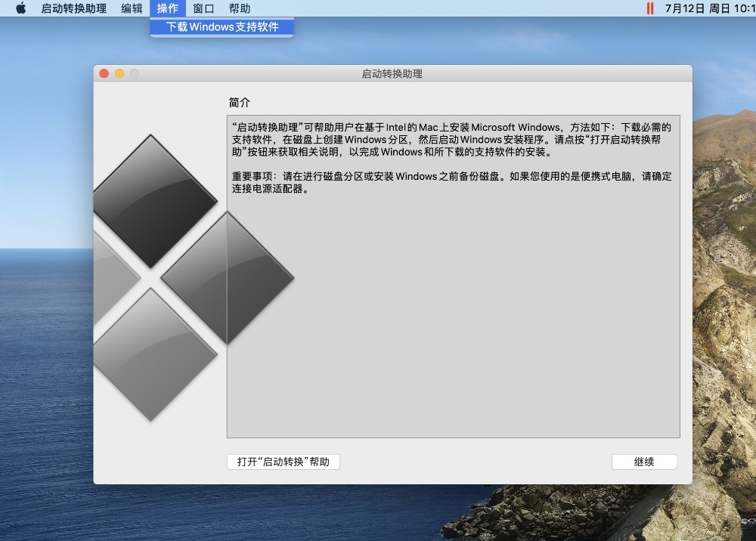Click the introduction paragraph starting “启动转换助理”
The image size is (756, 541).
pyautogui.click(x=452, y=140)
